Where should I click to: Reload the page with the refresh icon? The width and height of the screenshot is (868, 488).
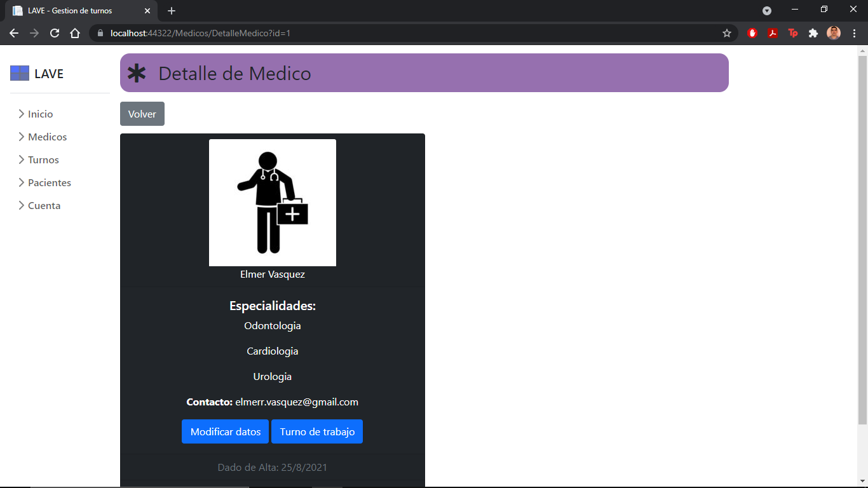[x=55, y=33]
